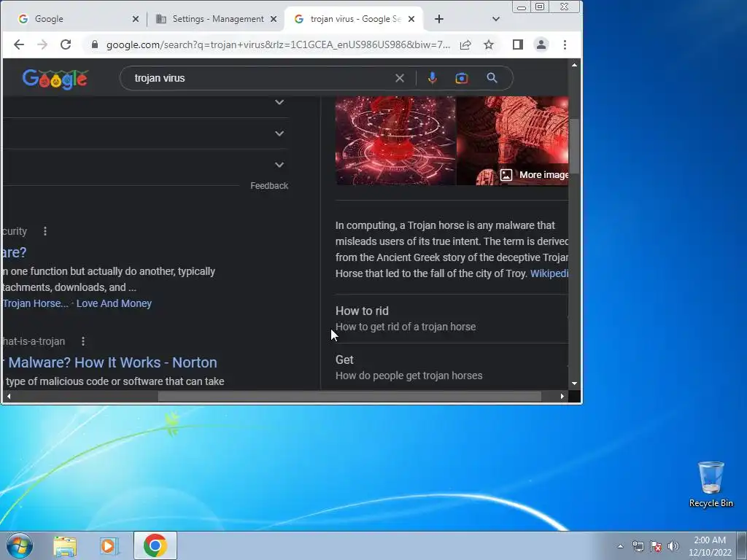Search by image with the camera icon
Viewport: 747px width, 560px height.
tap(462, 78)
